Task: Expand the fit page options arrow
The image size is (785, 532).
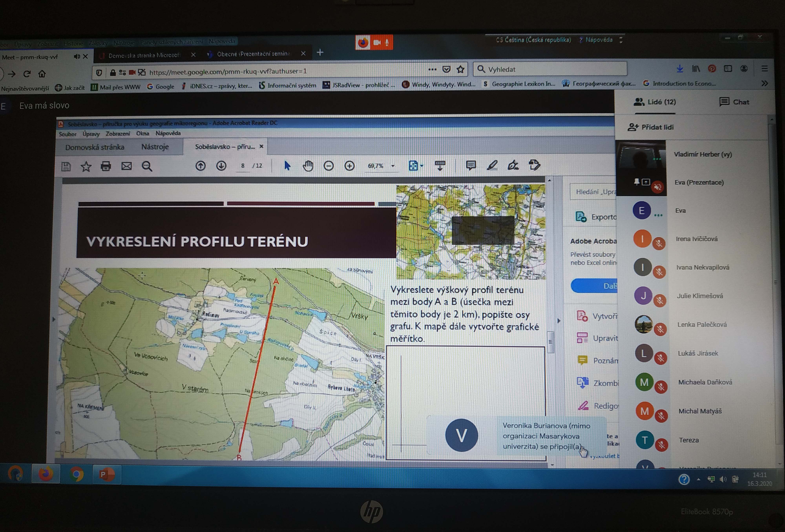Action: [x=422, y=165]
